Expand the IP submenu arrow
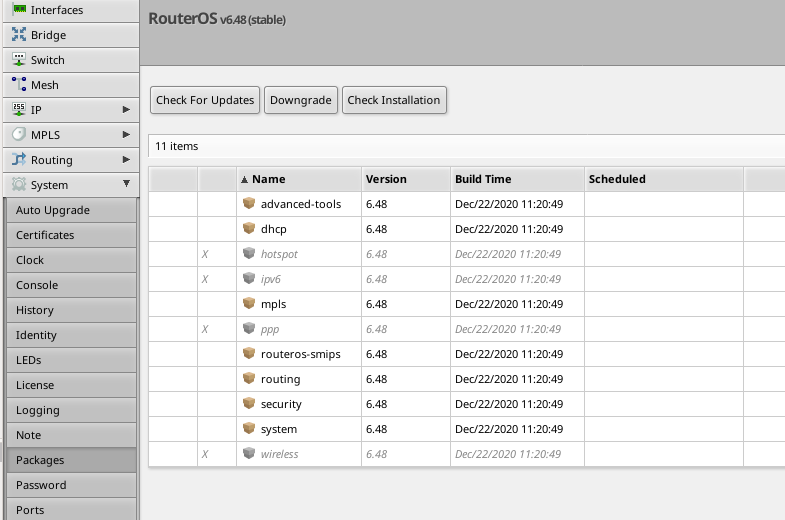The height and width of the screenshot is (520, 785). (x=126, y=109)
